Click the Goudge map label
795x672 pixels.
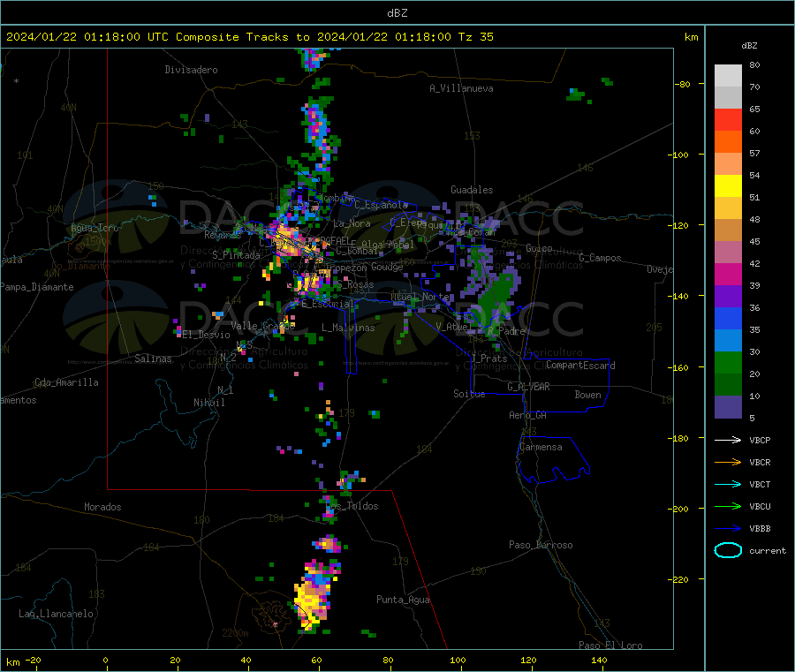387,267
